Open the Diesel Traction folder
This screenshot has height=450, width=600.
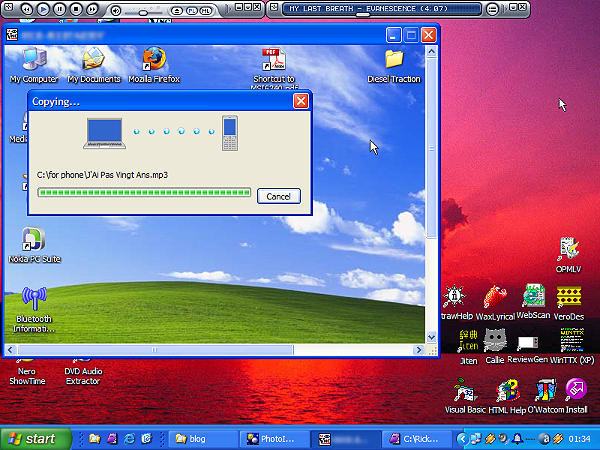[394, 66]
